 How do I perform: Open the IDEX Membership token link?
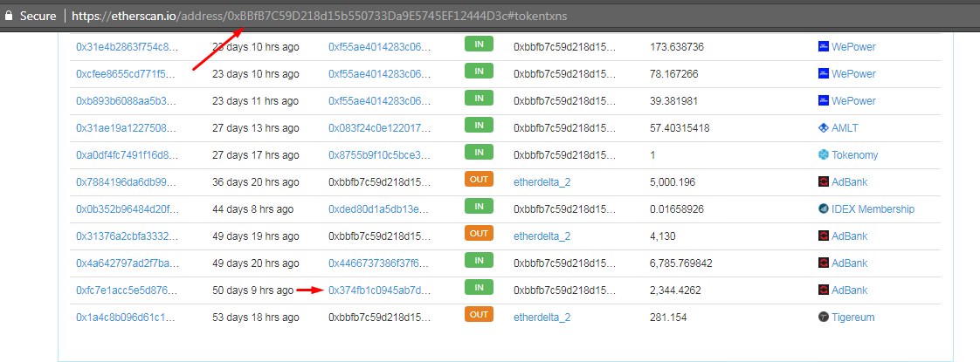click(873, 209)
